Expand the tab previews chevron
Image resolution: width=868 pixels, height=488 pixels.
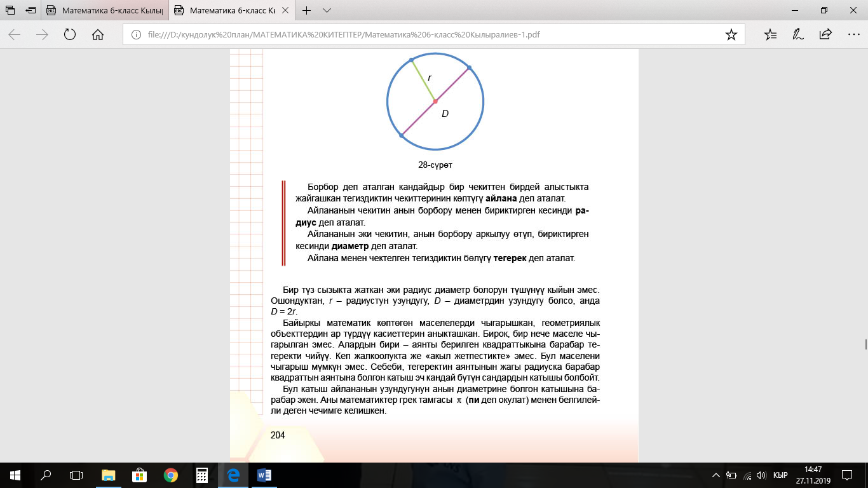click(x=327, y=10)
